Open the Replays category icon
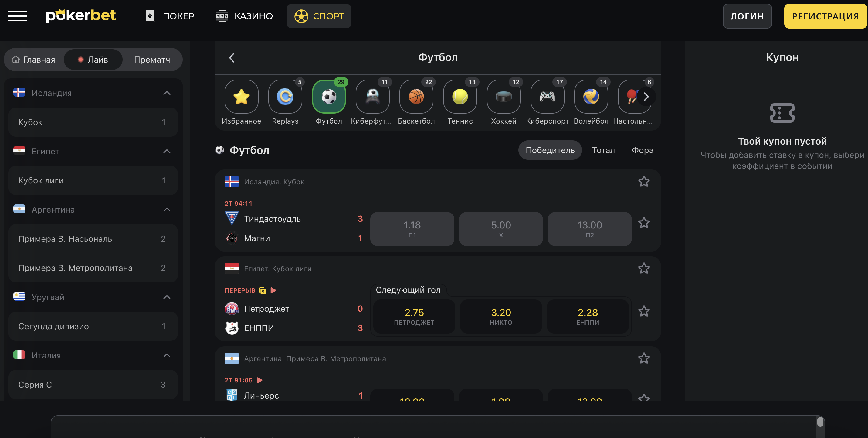This screenshot has width=868, height=438. tap(285, 97)
